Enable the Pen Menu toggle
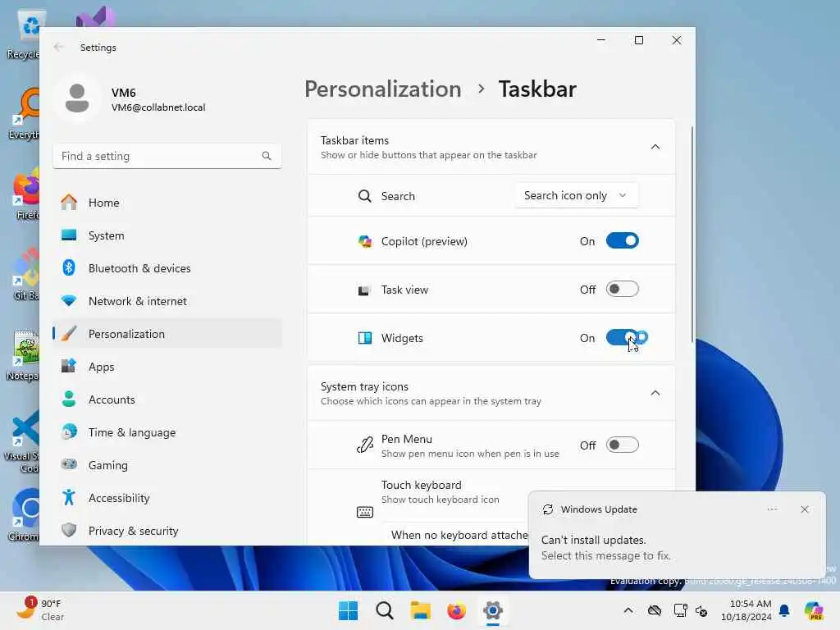Viewport: 840px width, 630px height. [x=622, y=445]
